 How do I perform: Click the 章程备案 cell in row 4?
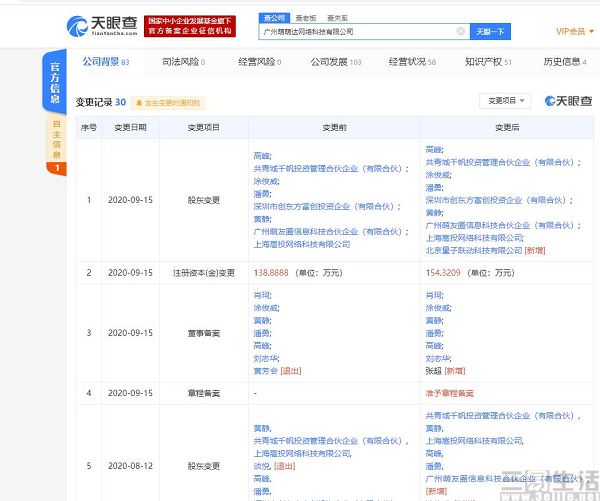(x=204, y=393)
